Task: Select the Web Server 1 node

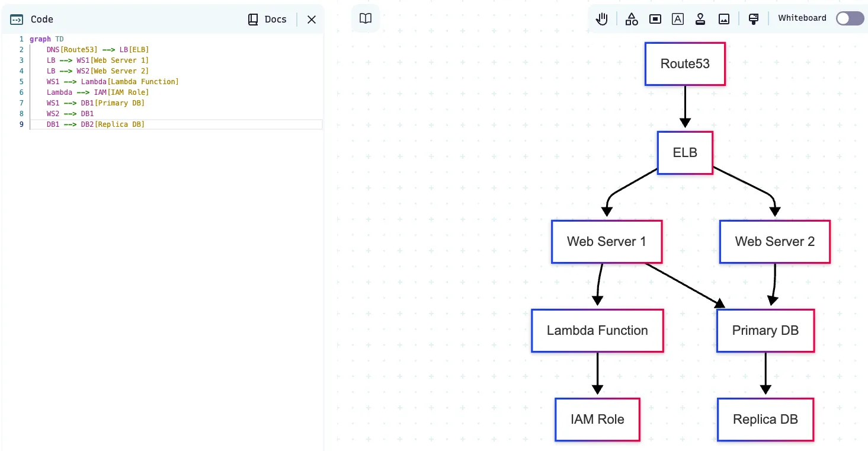Action: click(x=606, y=242)
